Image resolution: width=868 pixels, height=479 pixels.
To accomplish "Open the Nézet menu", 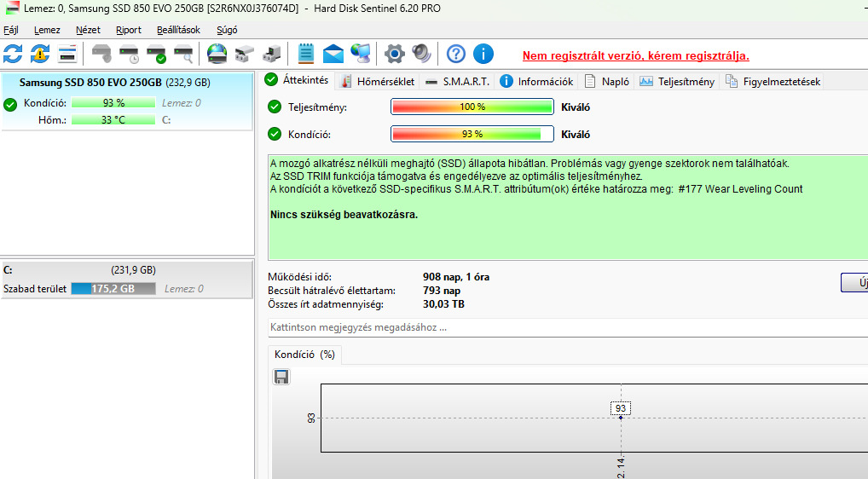I will pyautogui.click(x=88, y=30).
